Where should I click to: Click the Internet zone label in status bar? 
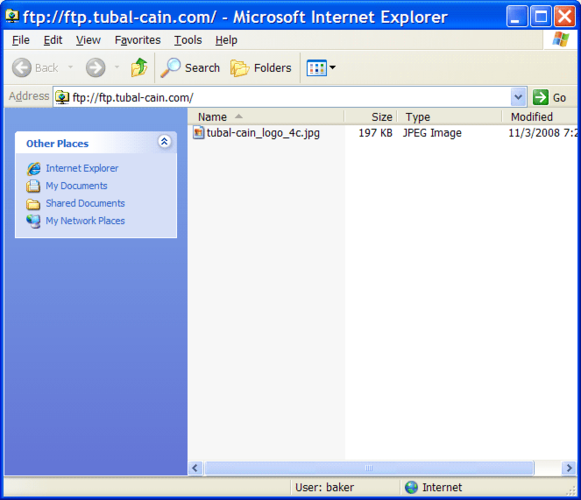[x=442, y=487]
